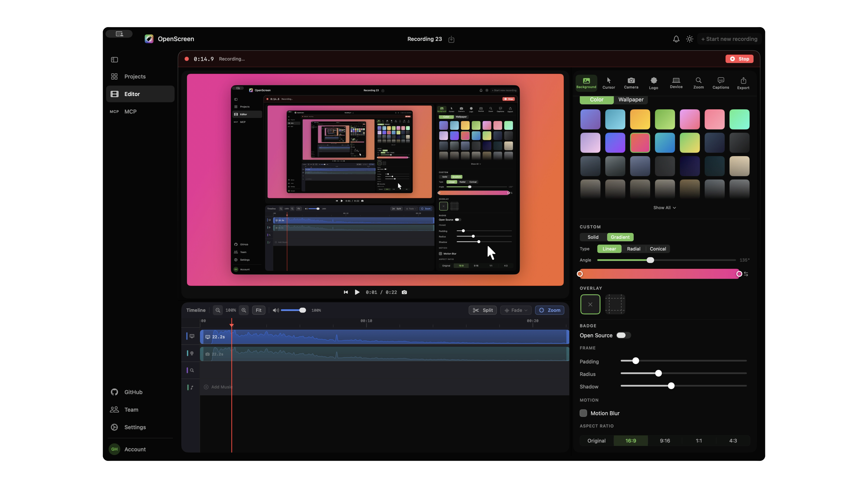Choose the 9:16 aspect ratio

click(665, 441)
